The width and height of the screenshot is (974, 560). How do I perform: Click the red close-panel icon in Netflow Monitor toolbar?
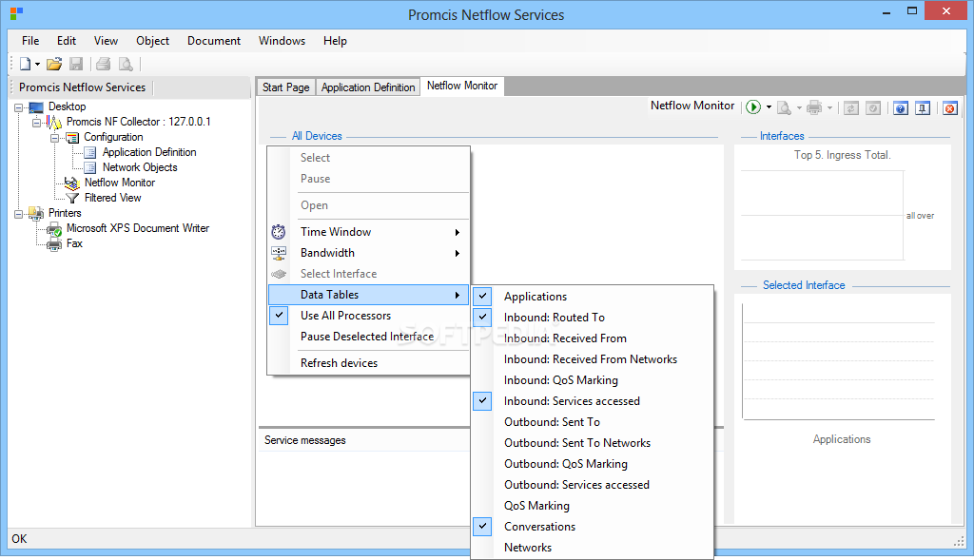(950, 108)
